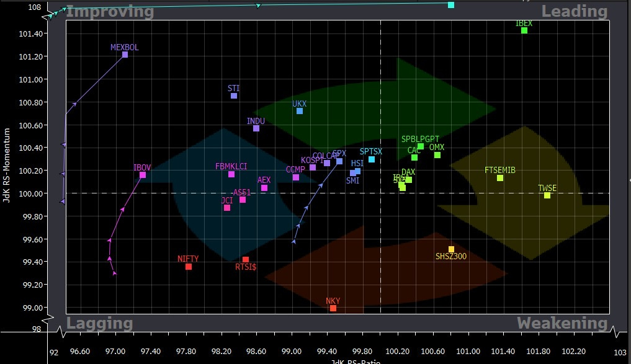This screenshot has height=364, width=631.
Task: Click the FTSEMIB data point
Action: pos(500,178)
